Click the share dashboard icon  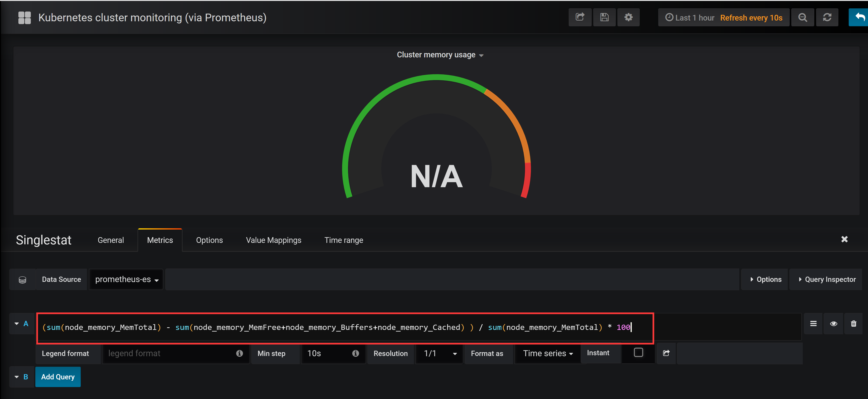tap(579, 17)
